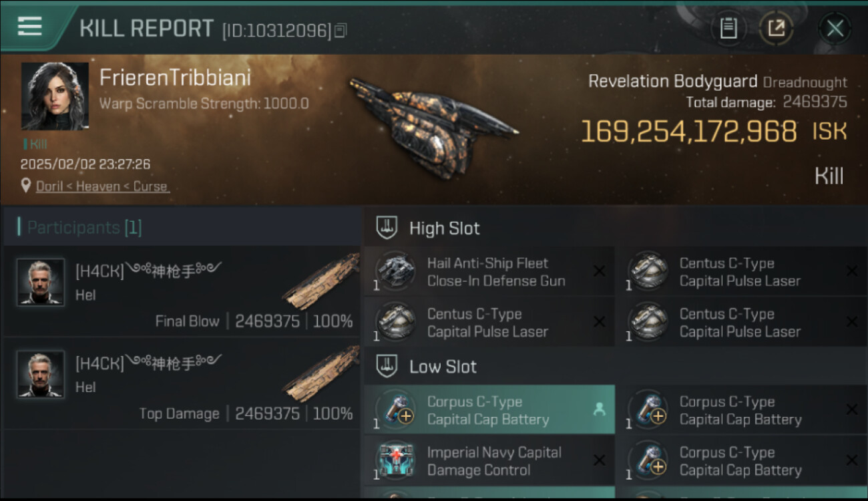Click the X beside Imperial Navy Damage Control
The height and width of the screenshot is (501, 868).
pyautogui.click(x=599, y=460)
